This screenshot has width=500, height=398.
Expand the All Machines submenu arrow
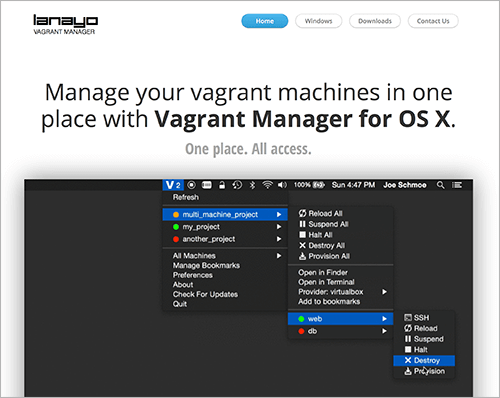point(279,256)
